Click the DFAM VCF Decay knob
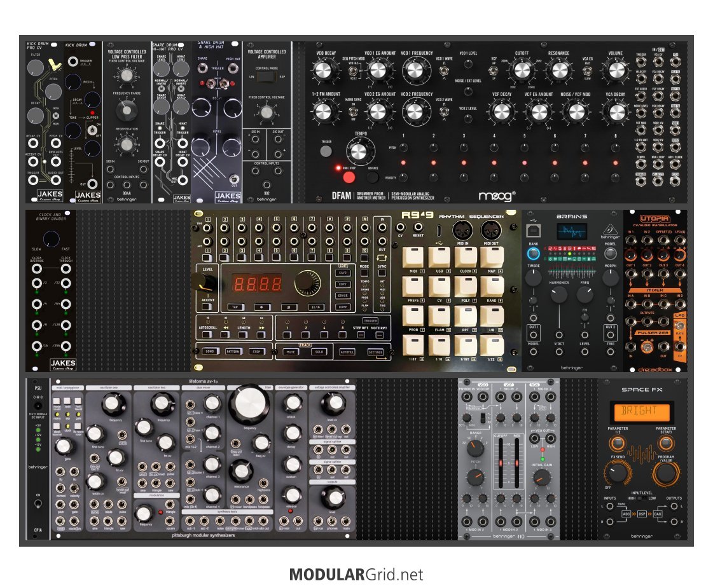Viewport: 713px width, 588px height. 501,112
